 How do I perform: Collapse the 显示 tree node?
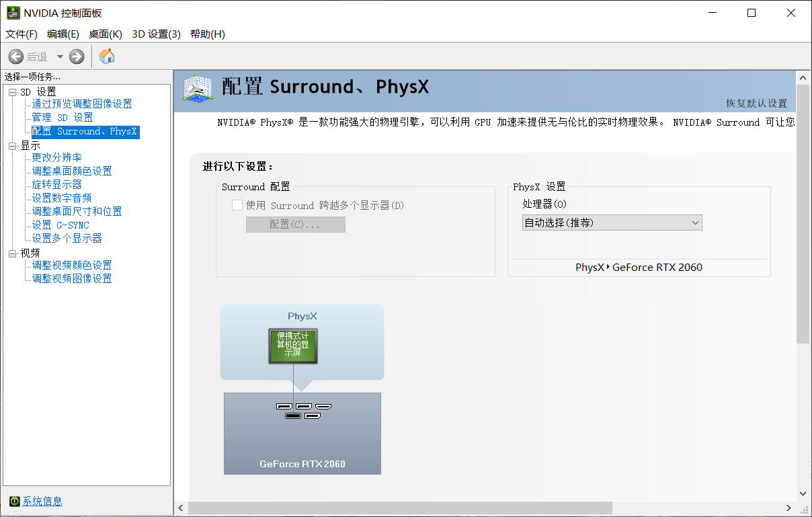click(x=12, y=146)
